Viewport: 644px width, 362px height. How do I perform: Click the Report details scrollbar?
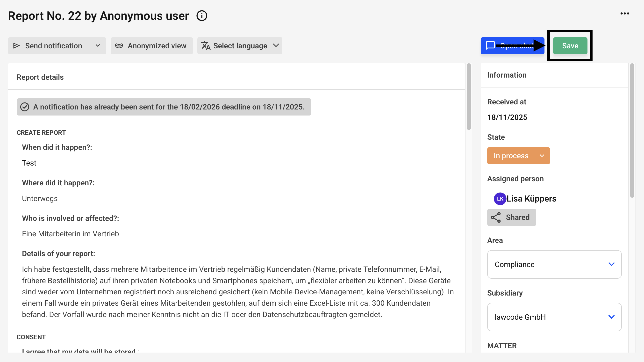(x=468, y=97)
